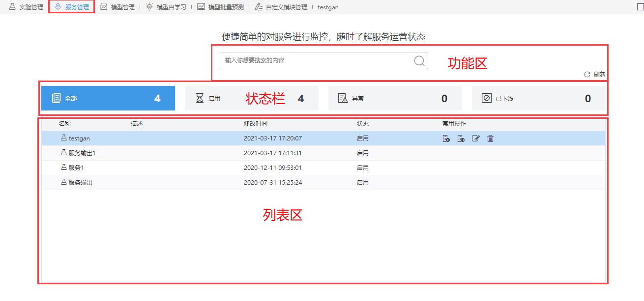Image resolution: width=644 pixels, height=301 pixels.
Task: Click the 修改时间 column header
Action: pyautogui.click(x=256, y=124)
